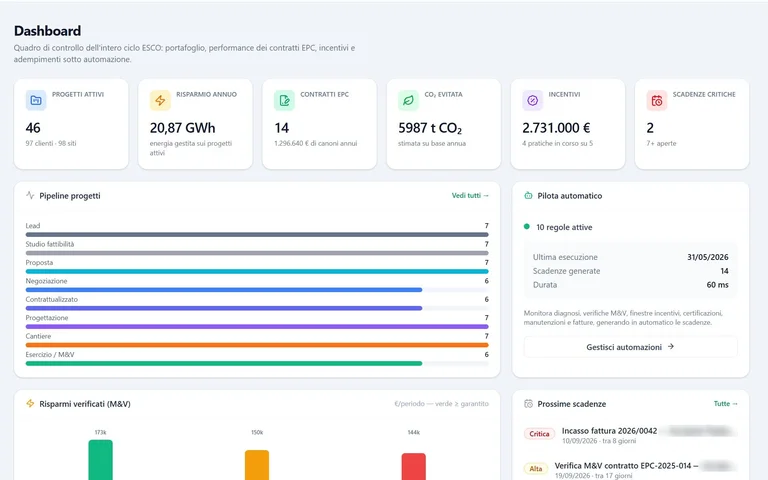
Task: Click the Progetti Attivi value 46
Action: [x=33, y=128]
